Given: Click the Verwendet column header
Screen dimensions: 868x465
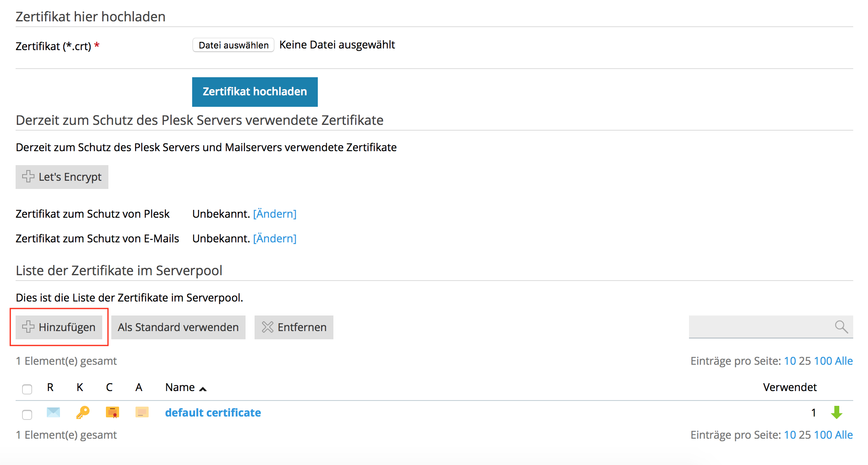Looking at the screenshot, I should [x=790, y=387].
